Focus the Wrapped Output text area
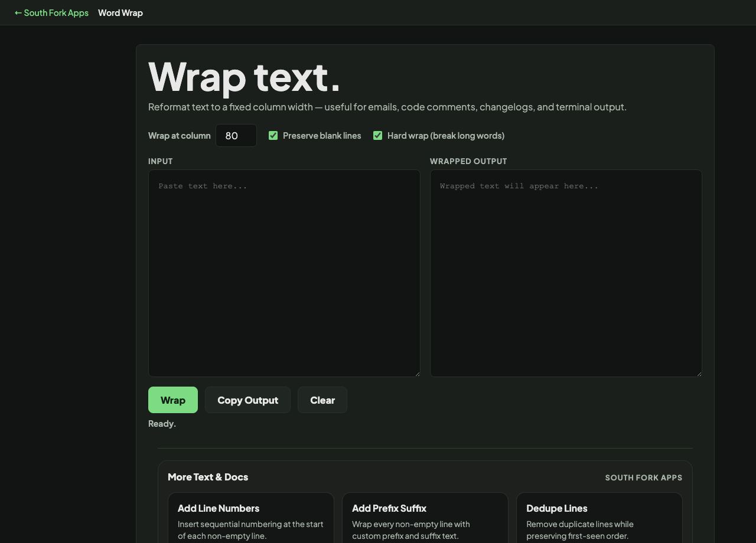This screenshot has height=543, width=756. (x=566, y=273)
